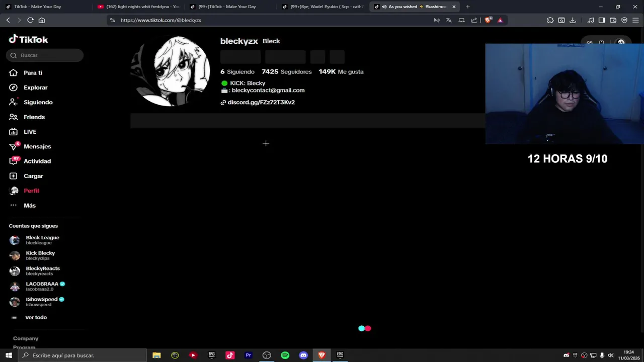Screen dimensions: 644x362
Task: Open the volume control in system tray
Action: [x=611, y=355]
